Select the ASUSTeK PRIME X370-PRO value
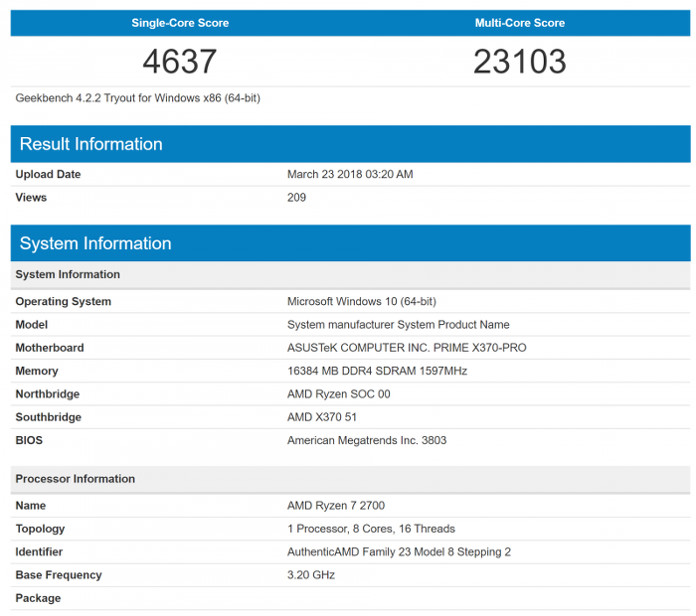 click(x=407, y=348)
